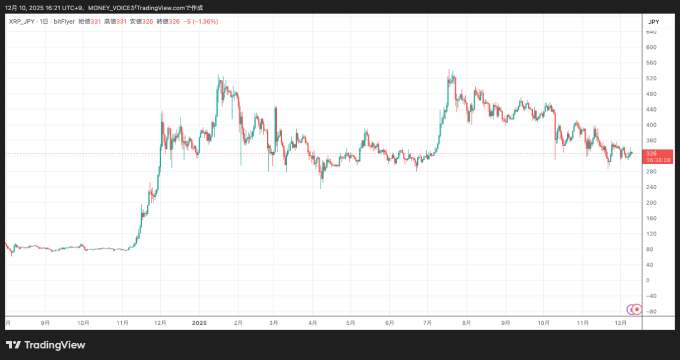Click the 240 price axis label

point(651,187)
